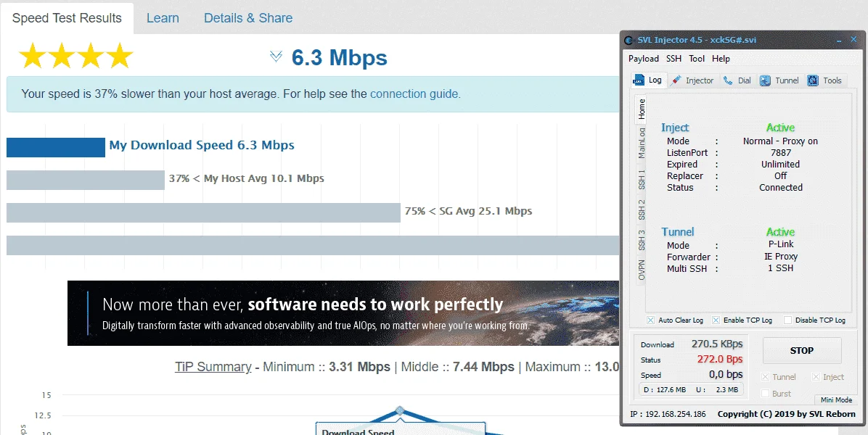Toggle the Inject checkbox under STOP
868x435 pixels.
click(x=816, y=377)
